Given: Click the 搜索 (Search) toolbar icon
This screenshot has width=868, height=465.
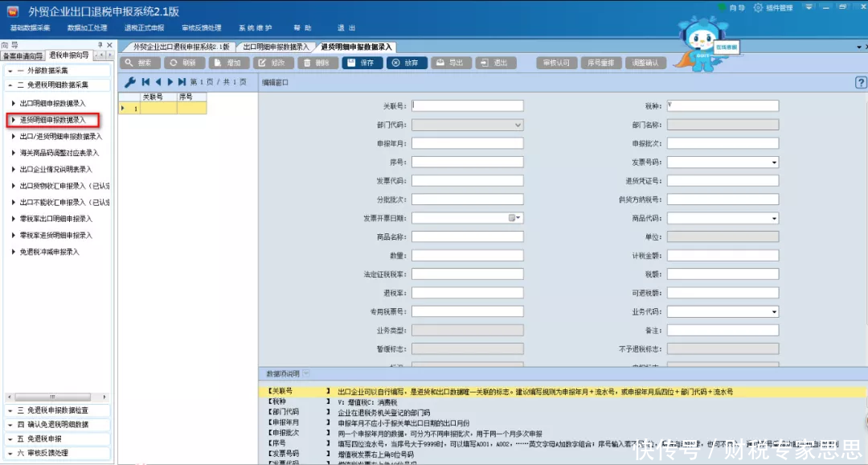Looking at the screenshot, I should (141, 64).
